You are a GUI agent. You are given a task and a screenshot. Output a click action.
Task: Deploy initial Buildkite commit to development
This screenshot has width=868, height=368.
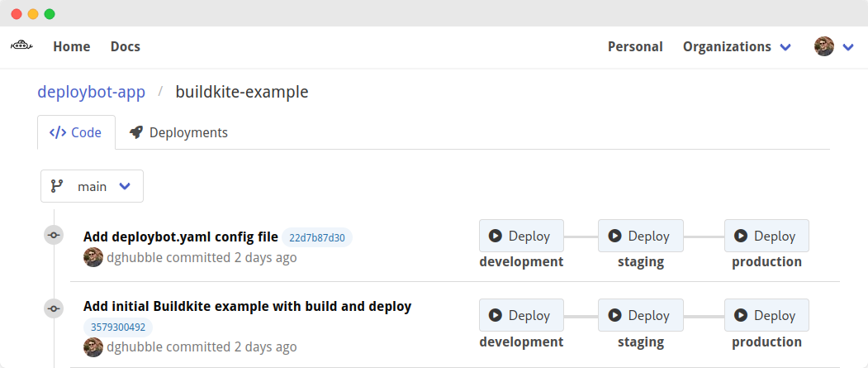pos(521,315)
